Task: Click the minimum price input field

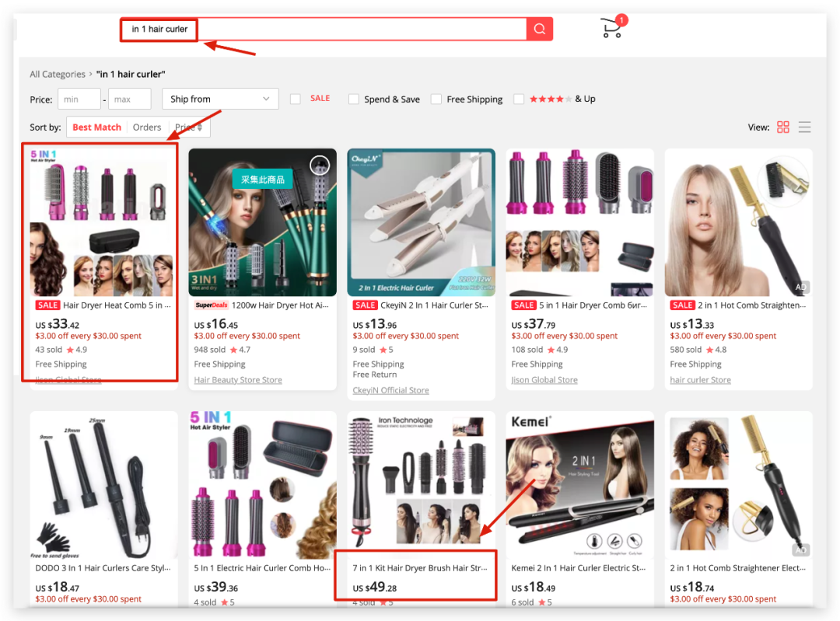Action: click(79, 99)
